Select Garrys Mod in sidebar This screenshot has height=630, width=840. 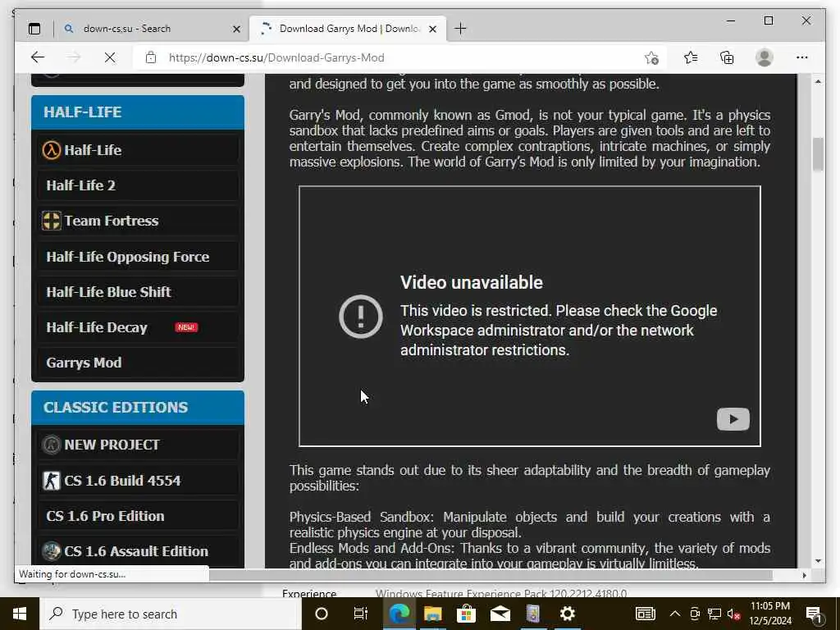138,363
